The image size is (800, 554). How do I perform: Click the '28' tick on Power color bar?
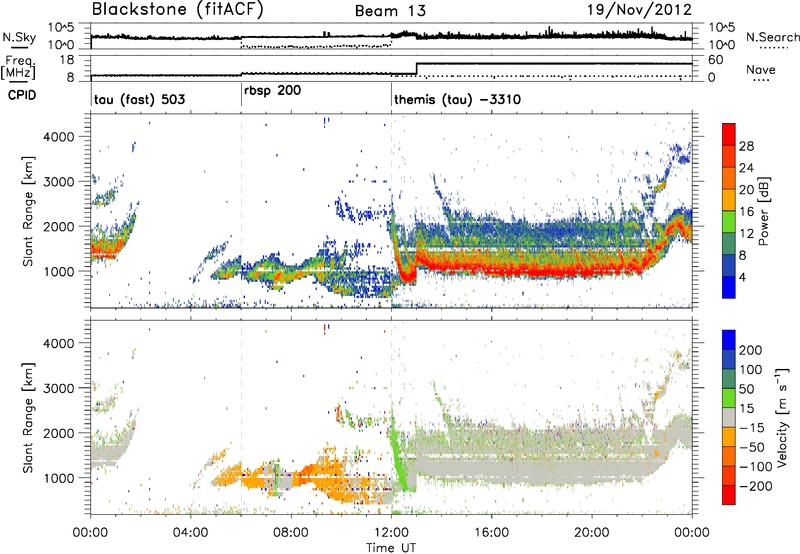point(746,146)
